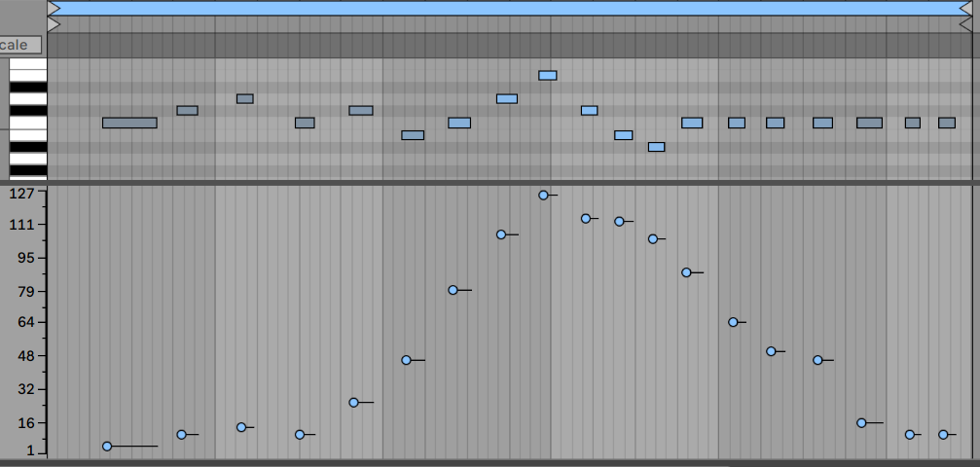Click the velocity marker at the 64 level
The height and width of the screenshot is (467, 980).
[x=733, y=323]
